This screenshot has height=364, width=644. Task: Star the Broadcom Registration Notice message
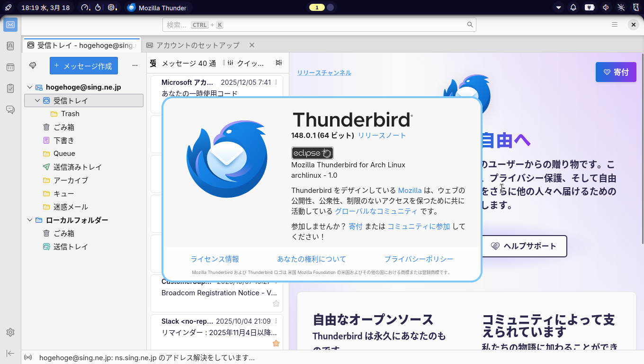pos(276,303)
